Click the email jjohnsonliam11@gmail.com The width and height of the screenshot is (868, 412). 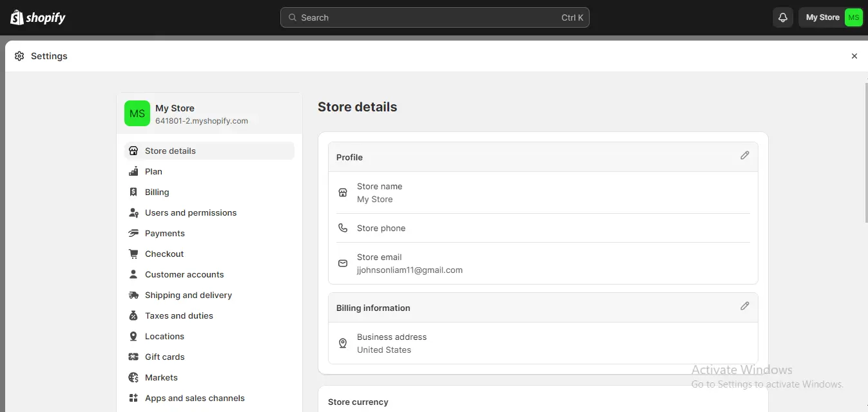(x=410, y=270)
